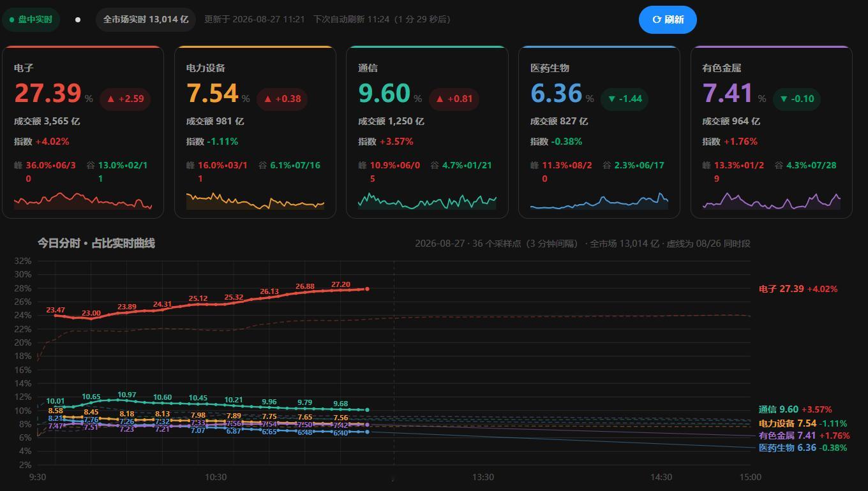The width and height of the screenshot is (868, 491).
Task: Click the white dot indicator beside 盘中实时
Action: tap(78, 20)
